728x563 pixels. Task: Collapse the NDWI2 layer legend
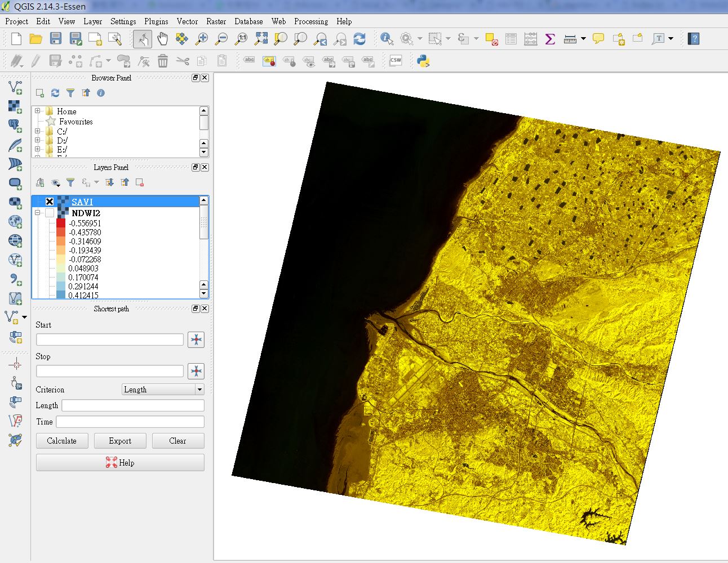[x=38, y=213]
